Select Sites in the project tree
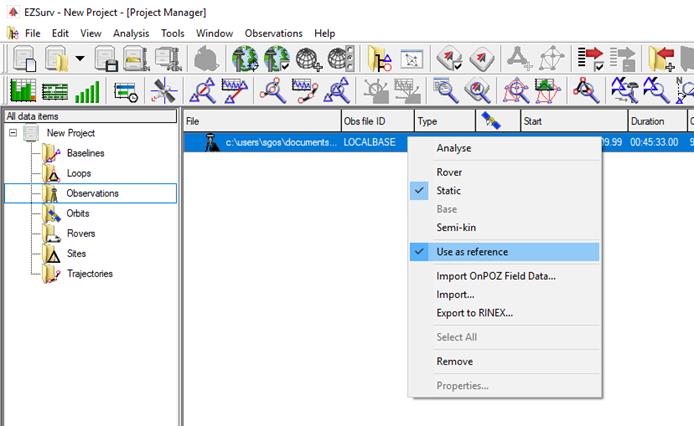The height and width of the screenshot is (426, 694). click(76, 253)
